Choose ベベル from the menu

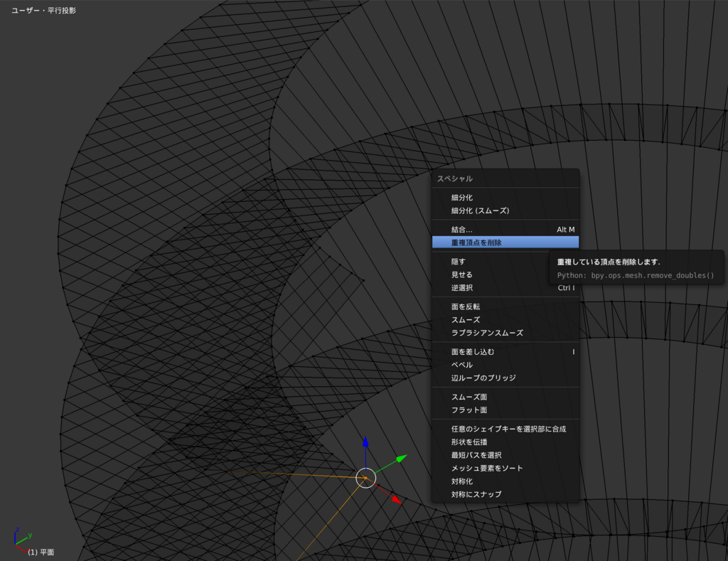pos(505,365)
